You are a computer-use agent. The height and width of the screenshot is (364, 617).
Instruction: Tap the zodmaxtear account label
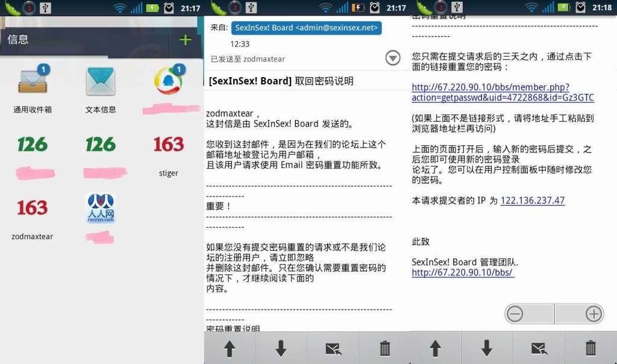point(33,236)
